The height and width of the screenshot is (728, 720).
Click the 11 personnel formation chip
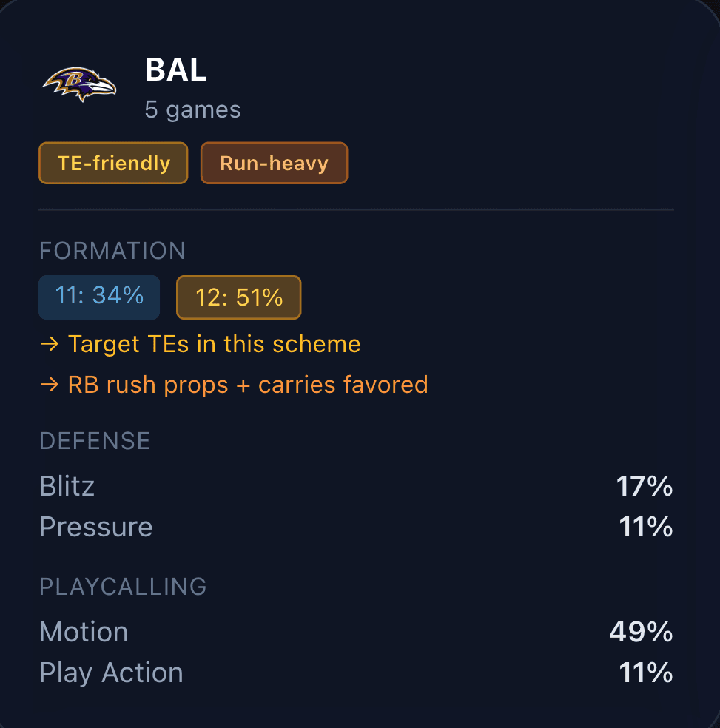coord(98,296)
